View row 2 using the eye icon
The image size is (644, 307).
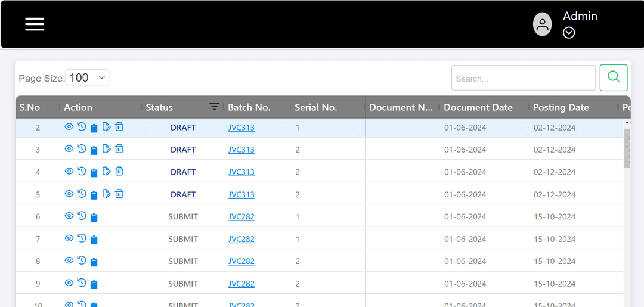click(69, 126)
